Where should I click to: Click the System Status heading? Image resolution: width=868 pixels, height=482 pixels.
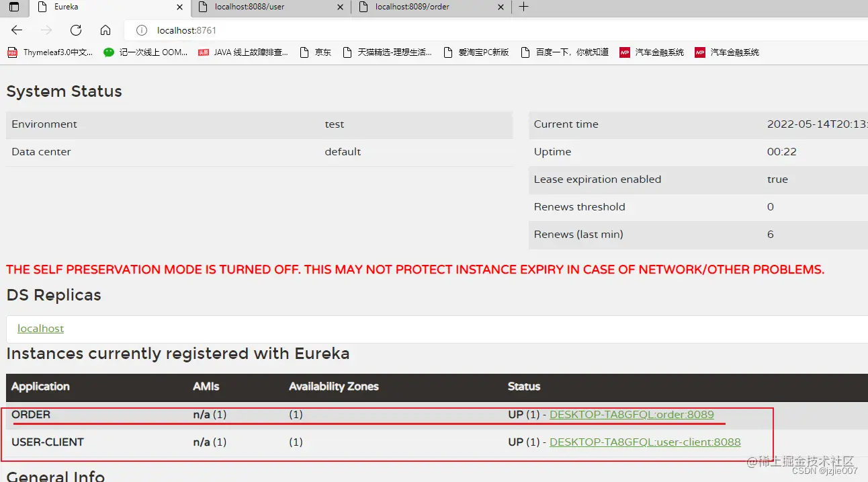coord(64,92)
